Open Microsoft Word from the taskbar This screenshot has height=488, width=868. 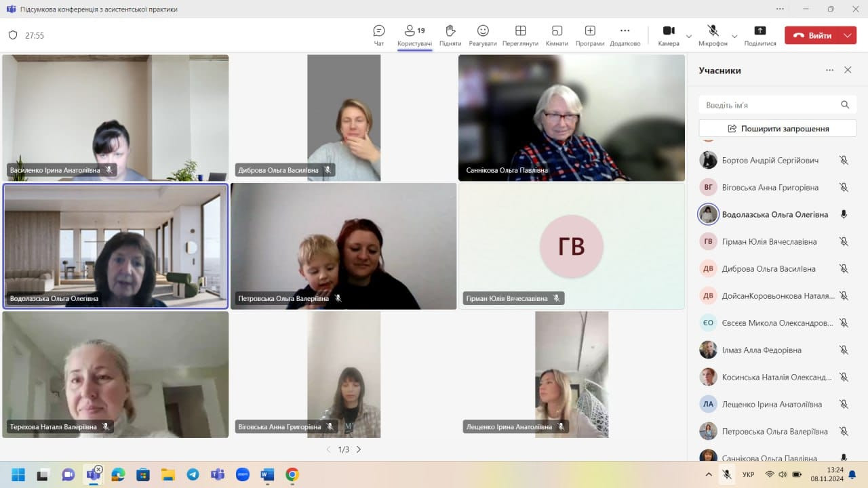click(267, 474)
